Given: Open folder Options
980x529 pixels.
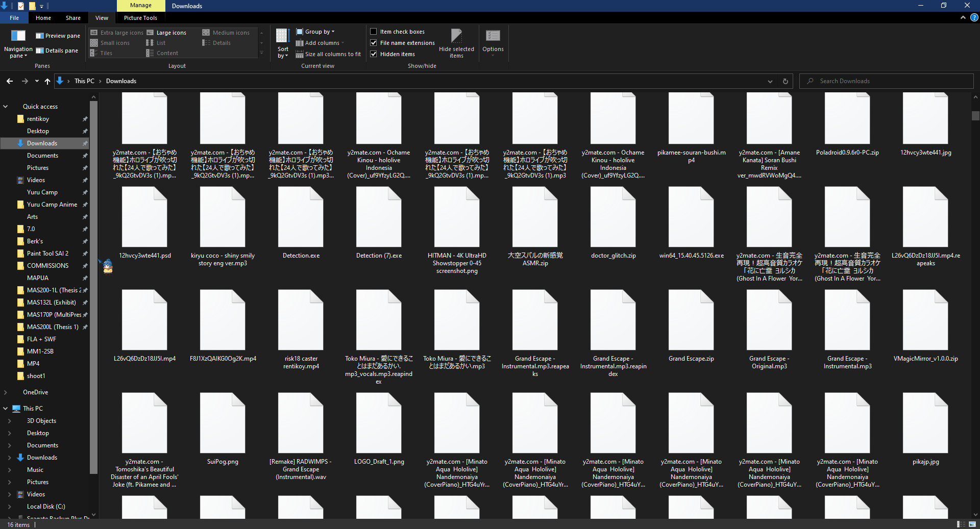Looking at the screenshot, I should pos(493,42).
